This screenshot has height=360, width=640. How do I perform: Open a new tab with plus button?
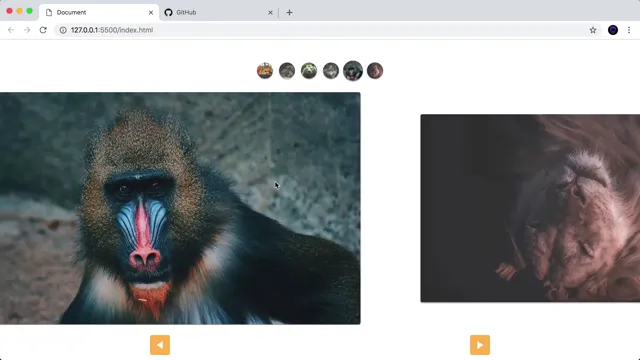click(289, 13)
